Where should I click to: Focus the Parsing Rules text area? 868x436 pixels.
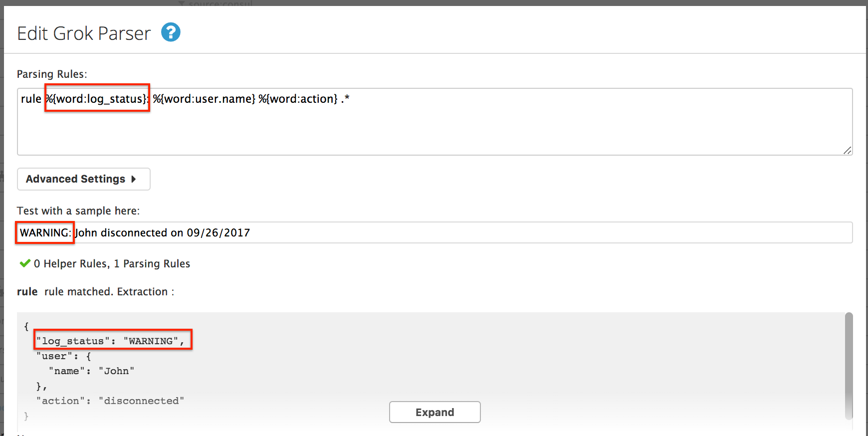[434, 130]
